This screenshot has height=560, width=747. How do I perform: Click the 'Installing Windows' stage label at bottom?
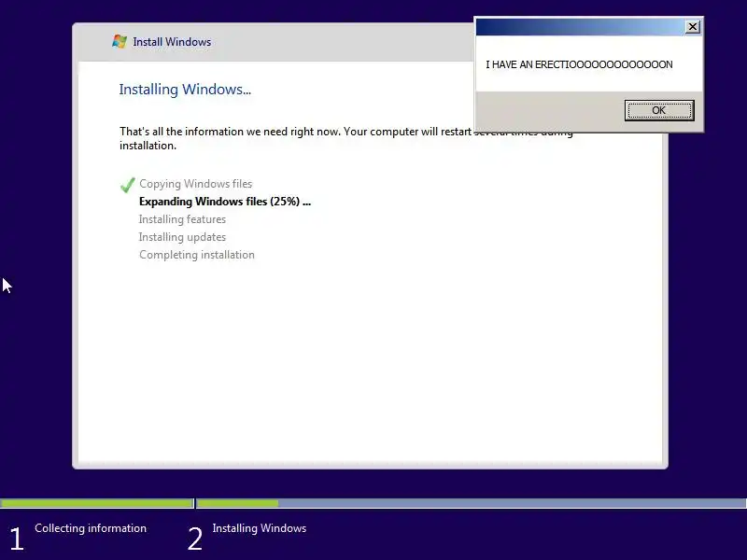[x=260, y=528]
